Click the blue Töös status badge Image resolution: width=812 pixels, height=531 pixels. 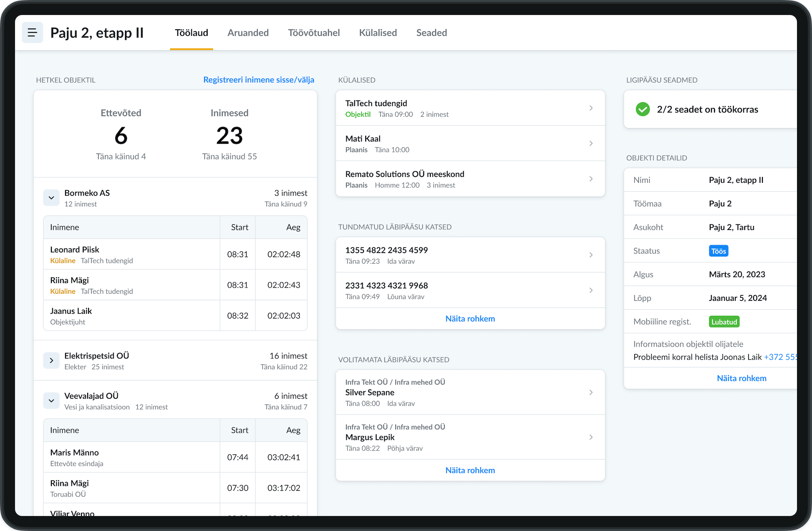click(x=718, y=251)
